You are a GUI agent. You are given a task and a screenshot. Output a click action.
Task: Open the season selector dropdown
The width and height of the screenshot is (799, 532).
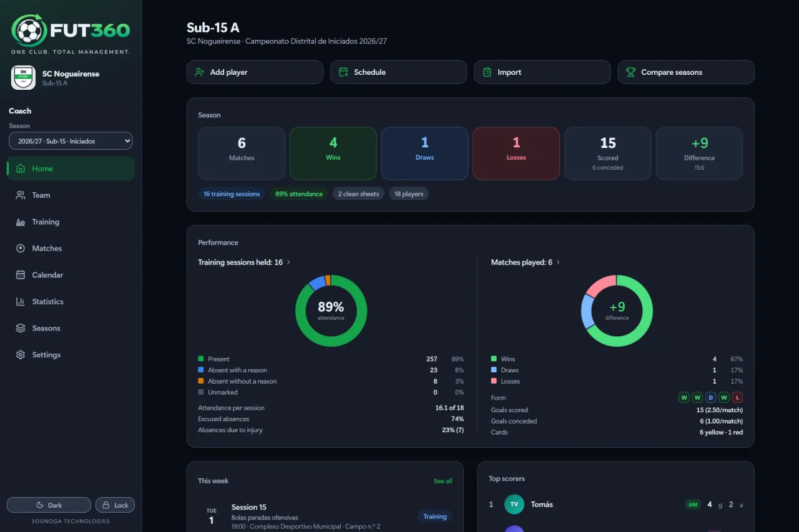tap(71, 141)
